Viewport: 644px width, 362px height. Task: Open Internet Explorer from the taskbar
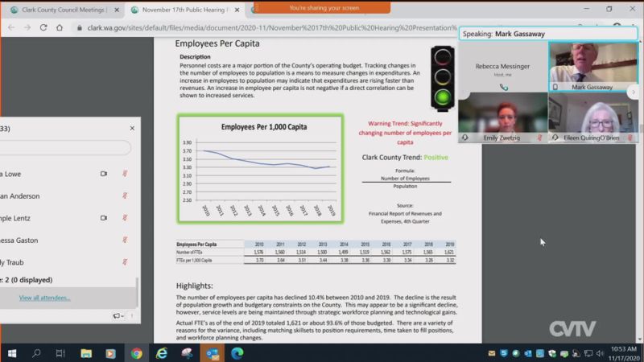162,353
